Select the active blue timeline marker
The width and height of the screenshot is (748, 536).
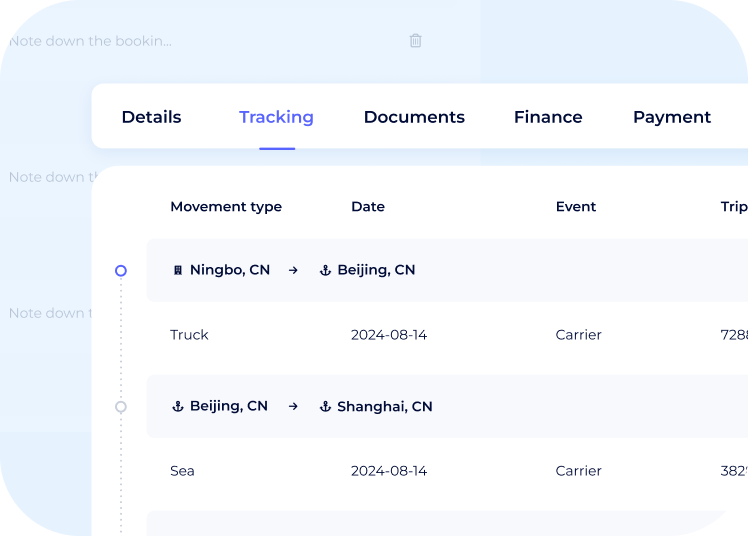[x=121, y=270]
